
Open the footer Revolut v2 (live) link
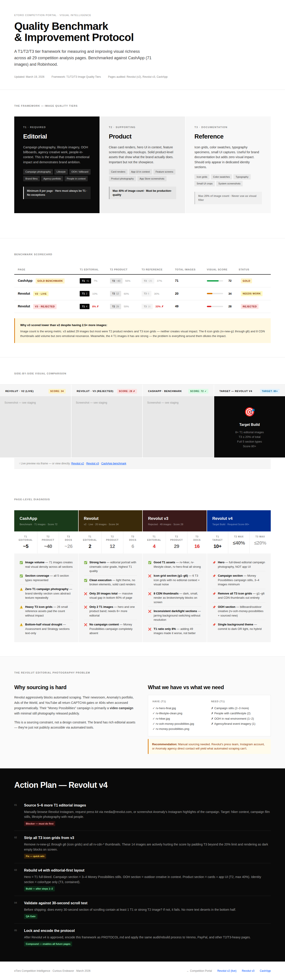pos(227,970)
